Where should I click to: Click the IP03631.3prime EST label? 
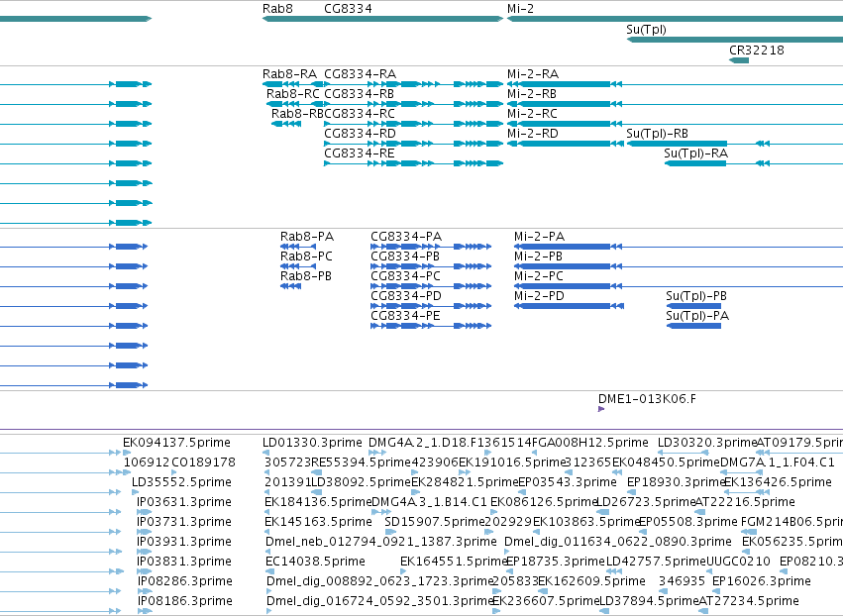point(184,502)
